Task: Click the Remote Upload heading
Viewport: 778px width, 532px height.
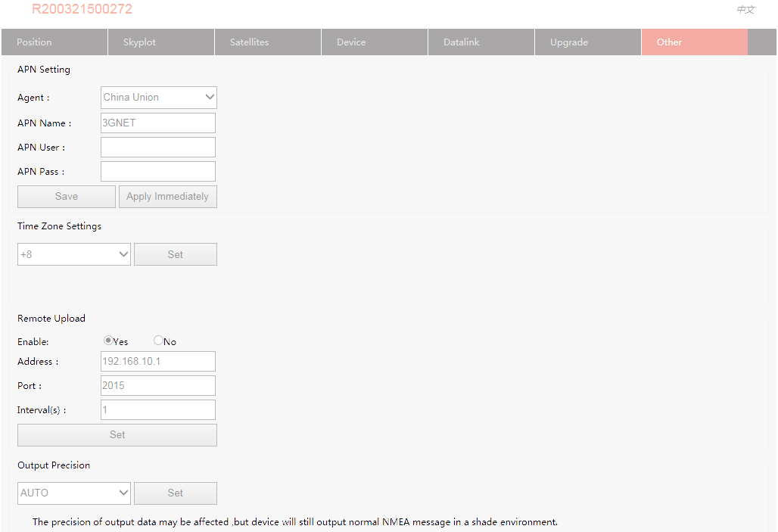Action: tap(51, 318)
